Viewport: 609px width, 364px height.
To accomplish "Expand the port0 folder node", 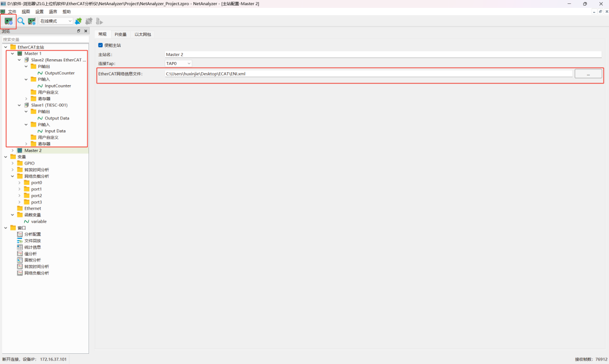I will point(19,183).
